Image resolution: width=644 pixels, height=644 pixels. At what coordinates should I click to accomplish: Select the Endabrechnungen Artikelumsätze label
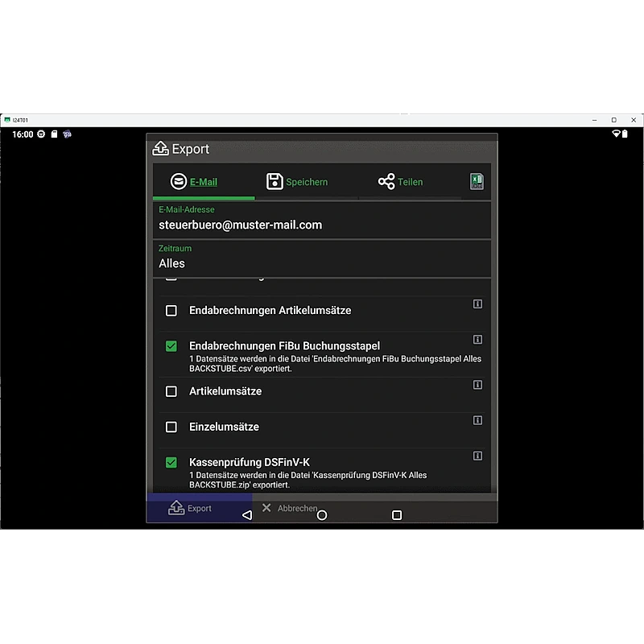tap(270, 311)
